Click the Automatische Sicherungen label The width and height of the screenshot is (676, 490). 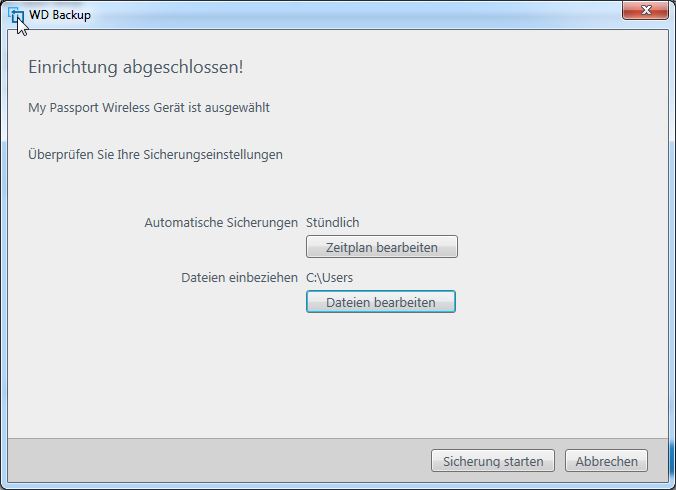(221, 222)
